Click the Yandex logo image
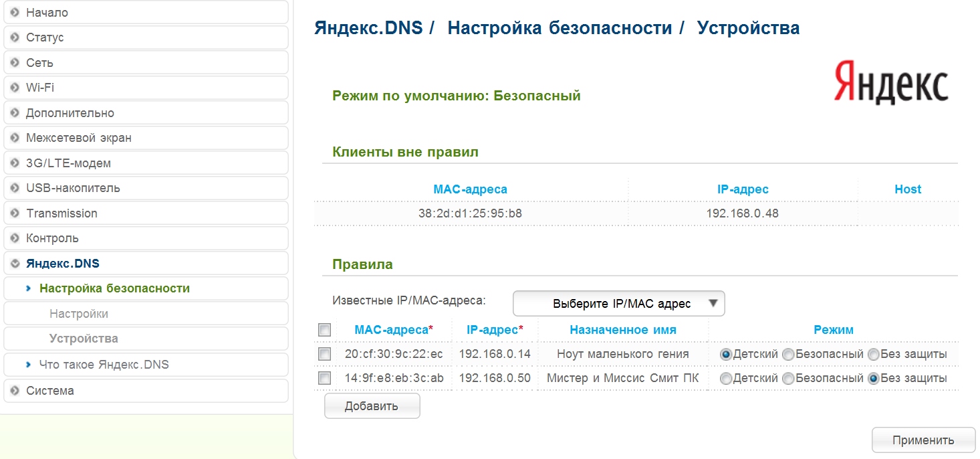The height and width of the screenshot is (459, 980). (x=890, y=82)
